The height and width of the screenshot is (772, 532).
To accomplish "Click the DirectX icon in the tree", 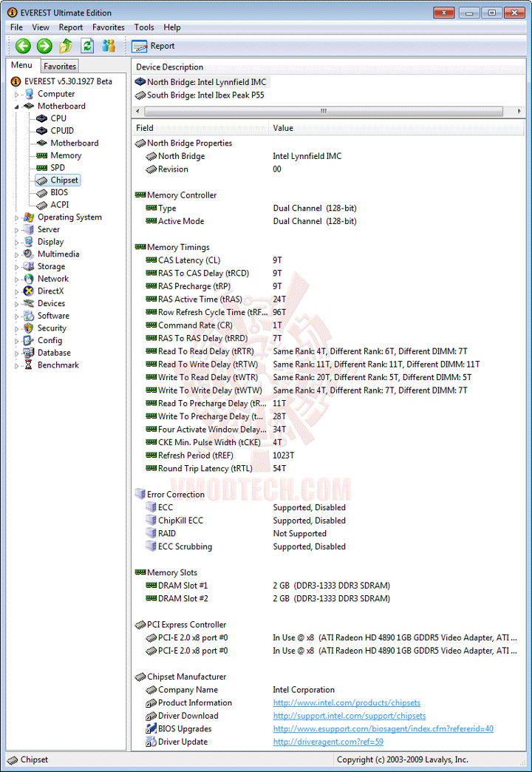I will tap(29, 291).
